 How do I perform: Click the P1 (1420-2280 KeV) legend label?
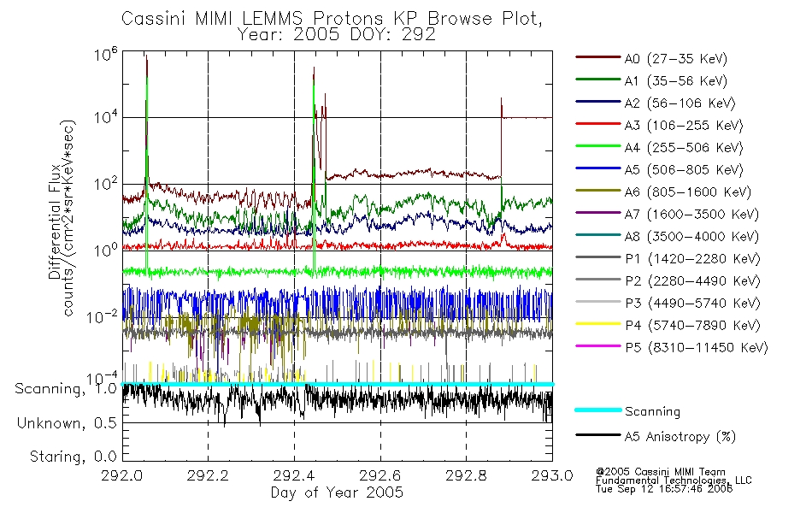pyautogui.click(x=692, y=259)
